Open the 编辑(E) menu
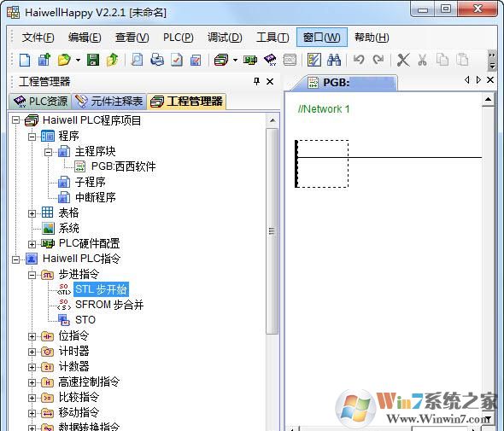 click(85, 38)
